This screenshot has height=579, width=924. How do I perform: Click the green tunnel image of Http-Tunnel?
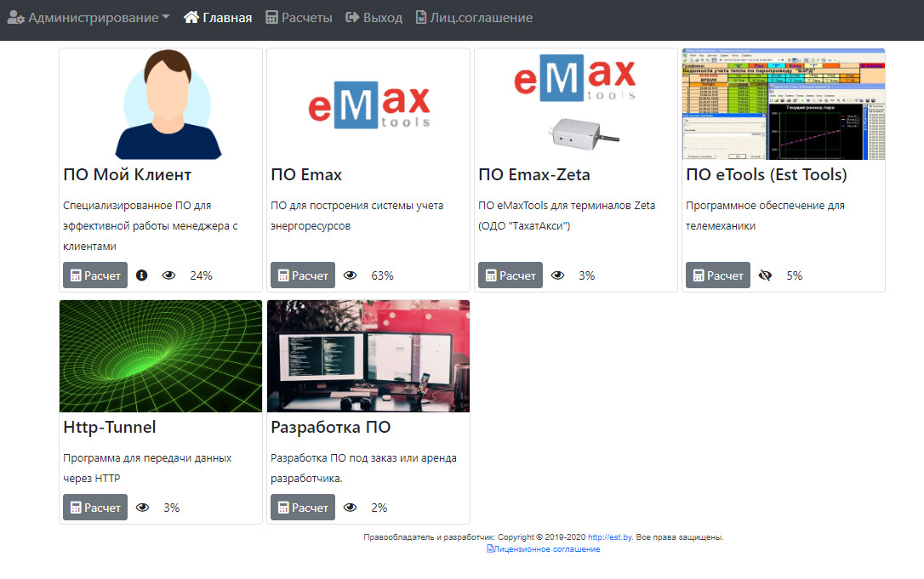coord(161,356)
